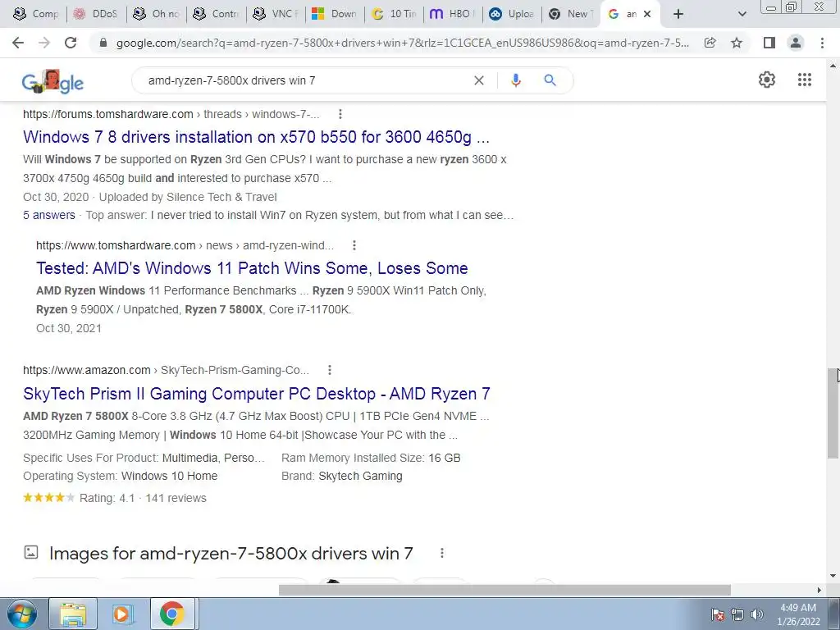840x630 pixels.
Task: Expand the tab search dropdown
Action: click(x=742, y=14)
